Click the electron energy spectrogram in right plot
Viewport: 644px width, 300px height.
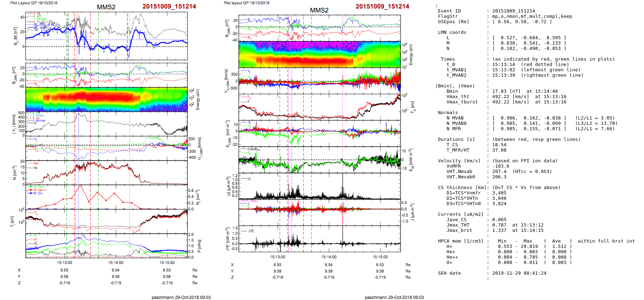[320, 55]
